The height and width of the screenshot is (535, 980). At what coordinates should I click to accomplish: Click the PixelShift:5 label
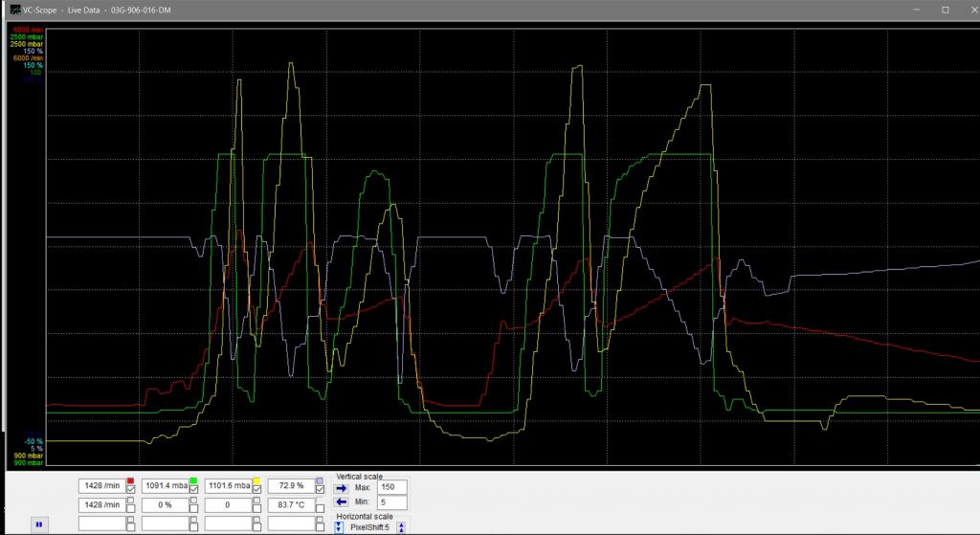tap(369, 527)
